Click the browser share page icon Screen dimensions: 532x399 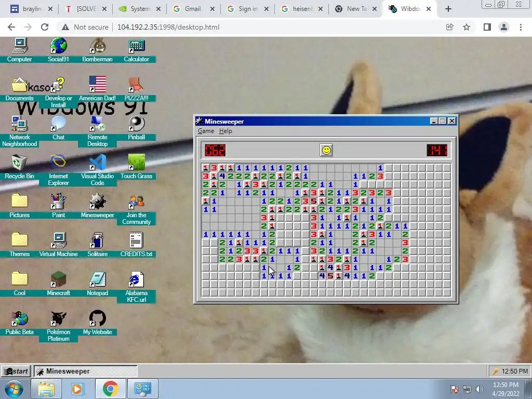(449, 27)
